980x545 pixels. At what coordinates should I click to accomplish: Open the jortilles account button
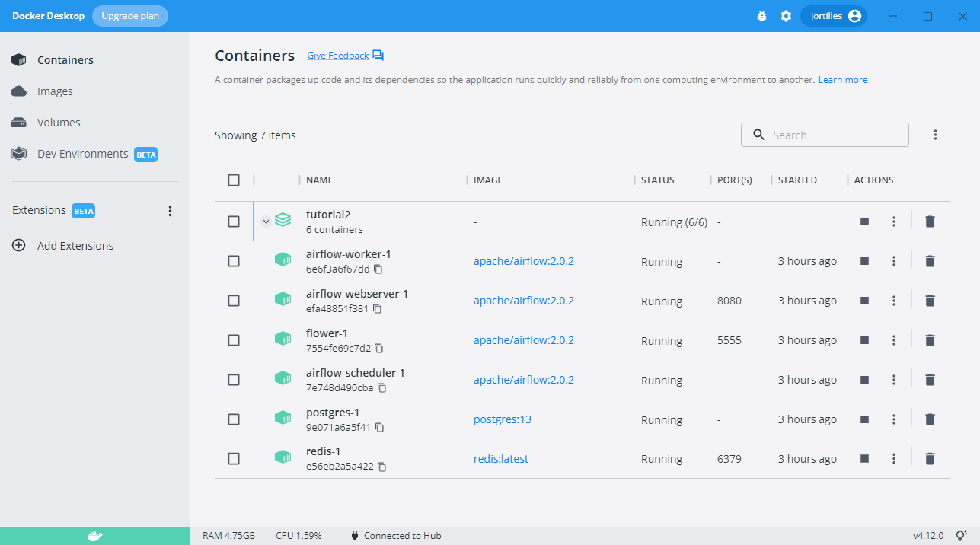pos(834,16)
